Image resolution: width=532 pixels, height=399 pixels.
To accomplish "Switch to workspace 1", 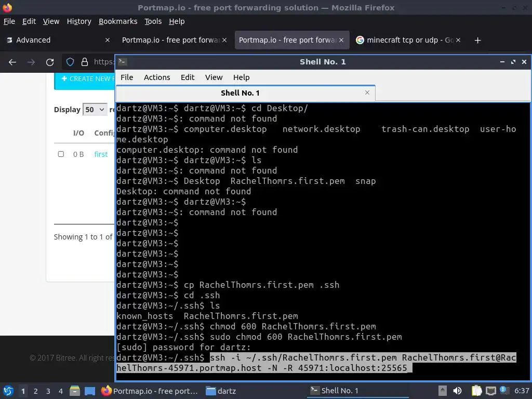I will click(x=23, y=391).
